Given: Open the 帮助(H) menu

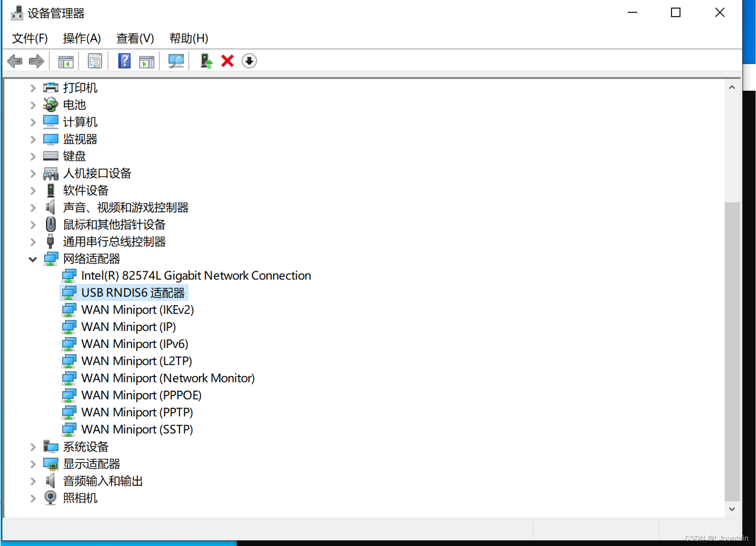Looking at the screenshot, I should (x=189, y=38).
